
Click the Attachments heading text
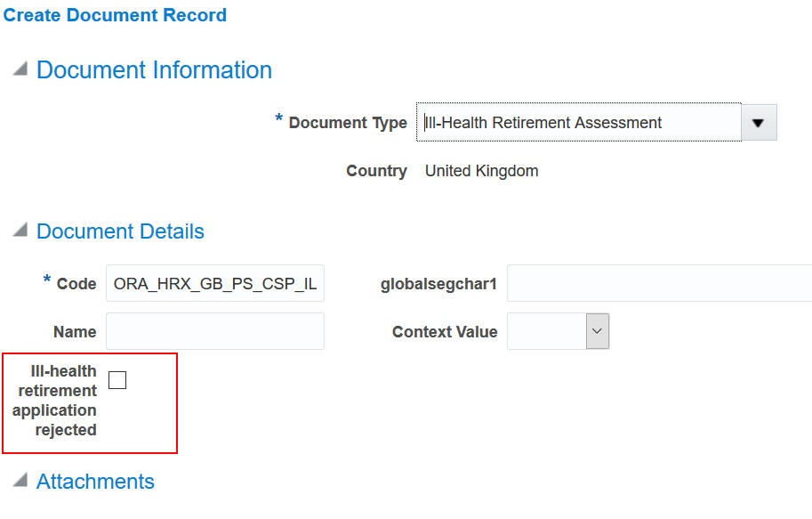[x=95, y=482]
